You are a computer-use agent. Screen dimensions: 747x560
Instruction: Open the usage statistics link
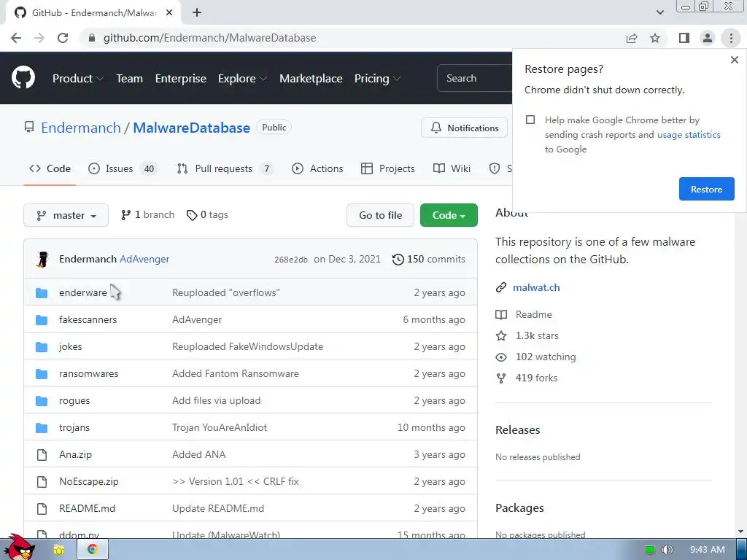tap(689, 135)
